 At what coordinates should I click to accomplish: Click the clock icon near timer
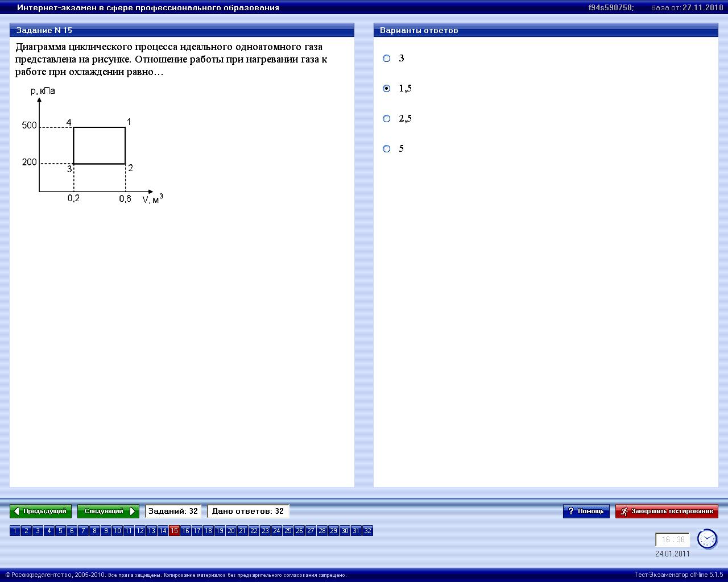point(707,539)
